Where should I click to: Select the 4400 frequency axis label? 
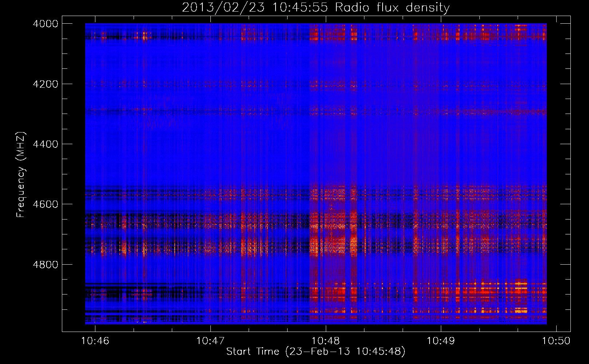tap(46, 144)
